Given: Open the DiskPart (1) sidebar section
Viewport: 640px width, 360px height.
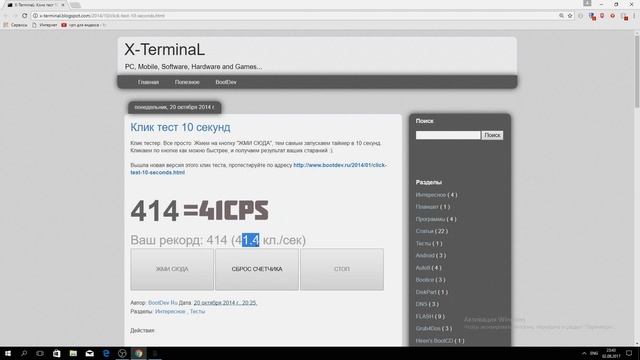Looking at the screenshot, I should (431, 292).
